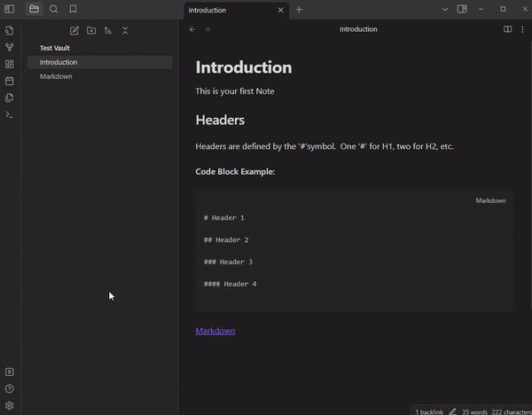Click the 'Code Block Example:' bold text
Screen dimensions: 532x415
click(x=235, y=172)
